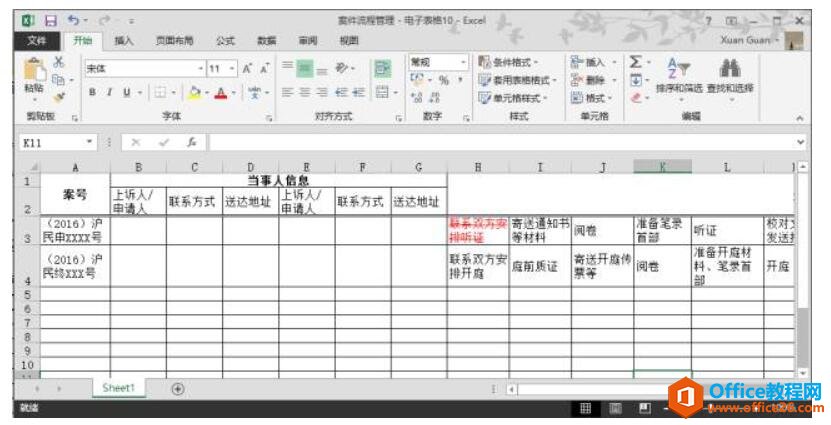This screenshot has width=831, height=425.
Task: Click the Cut scissors icon
Action: (x=59, y=62)
